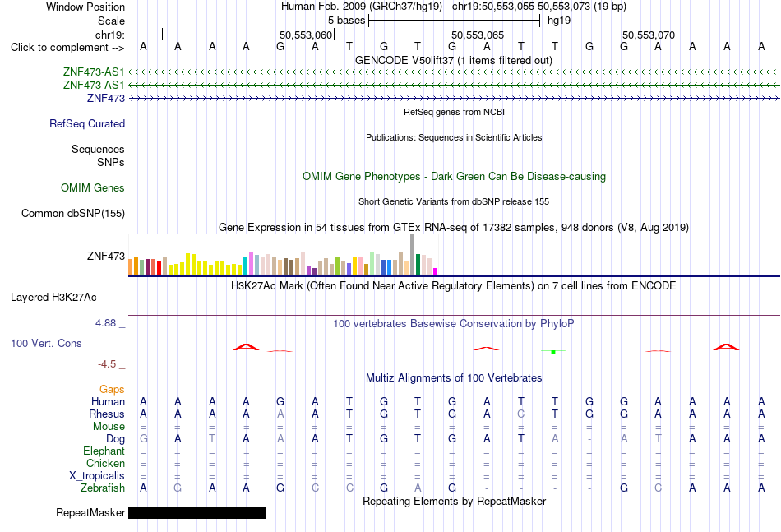The image size is (781, 532).
Task: Click the Rhesus species row label
Action: point(107,414)
